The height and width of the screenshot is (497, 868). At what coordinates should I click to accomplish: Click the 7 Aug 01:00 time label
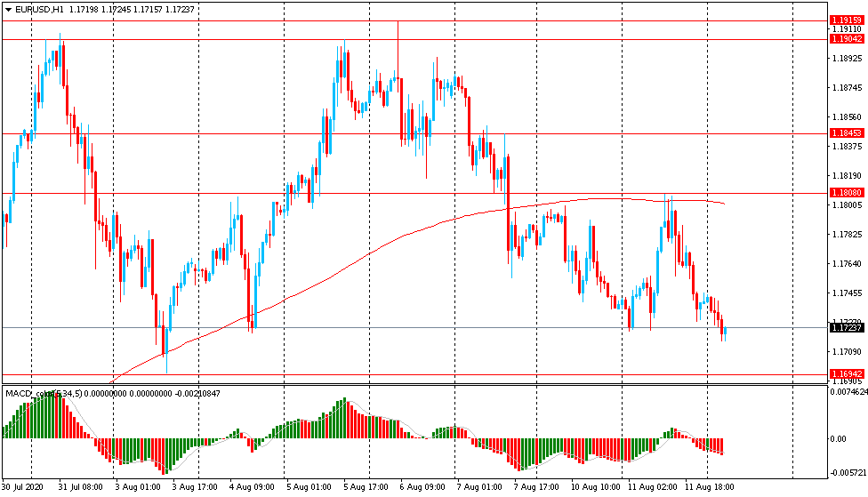(x=479, y=487)
